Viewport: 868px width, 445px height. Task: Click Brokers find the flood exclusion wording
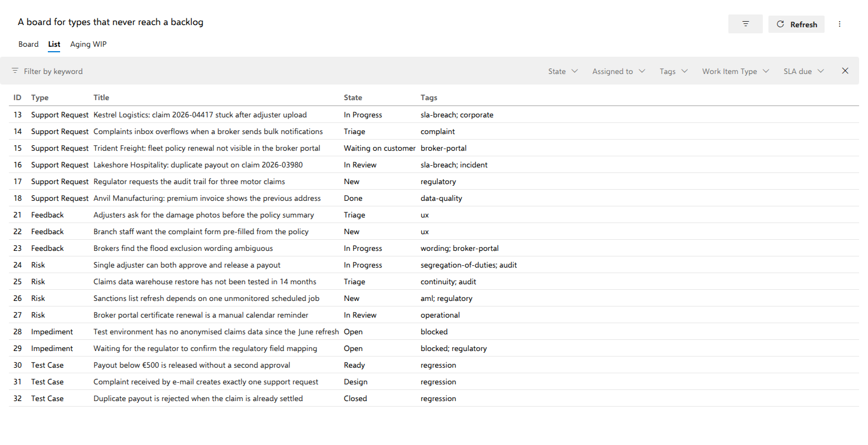[x=183, y=248]
